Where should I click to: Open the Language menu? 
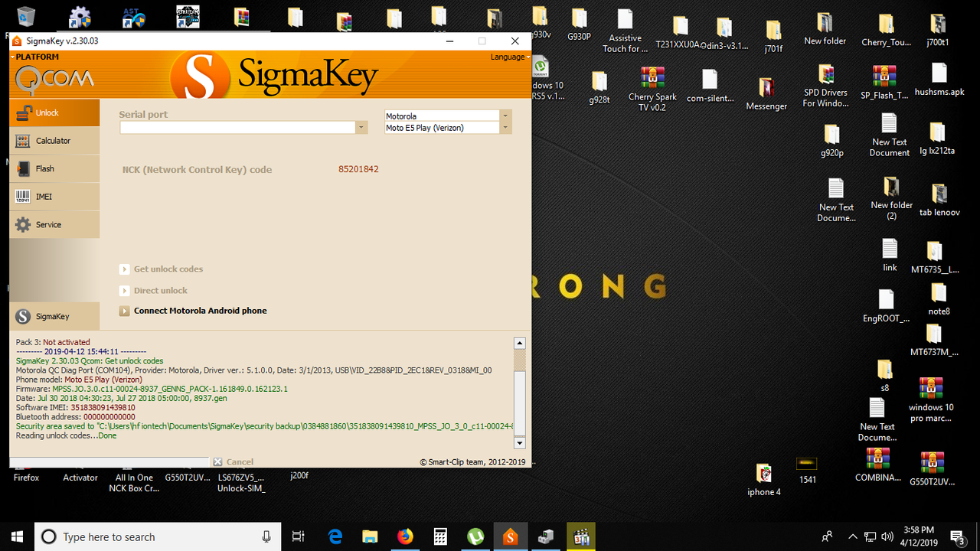click(x=508, y=57)
